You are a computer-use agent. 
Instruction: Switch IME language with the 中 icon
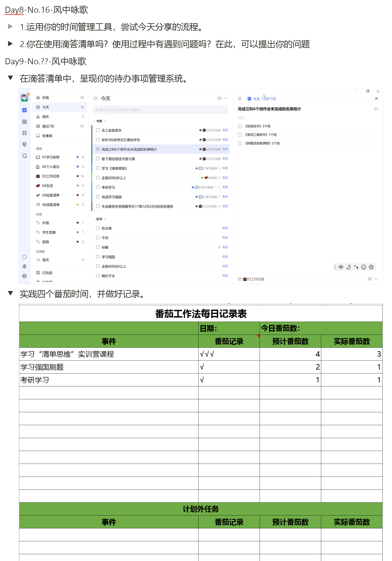tap(341, 267)
